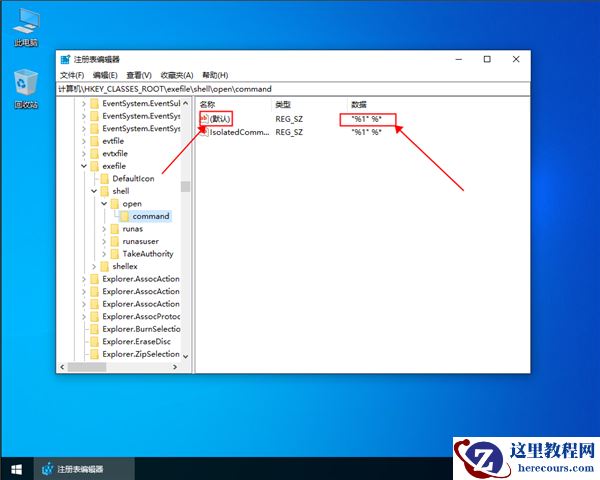
Task: Open the 文件(F) menu
Action: click(x=72, y=75)
